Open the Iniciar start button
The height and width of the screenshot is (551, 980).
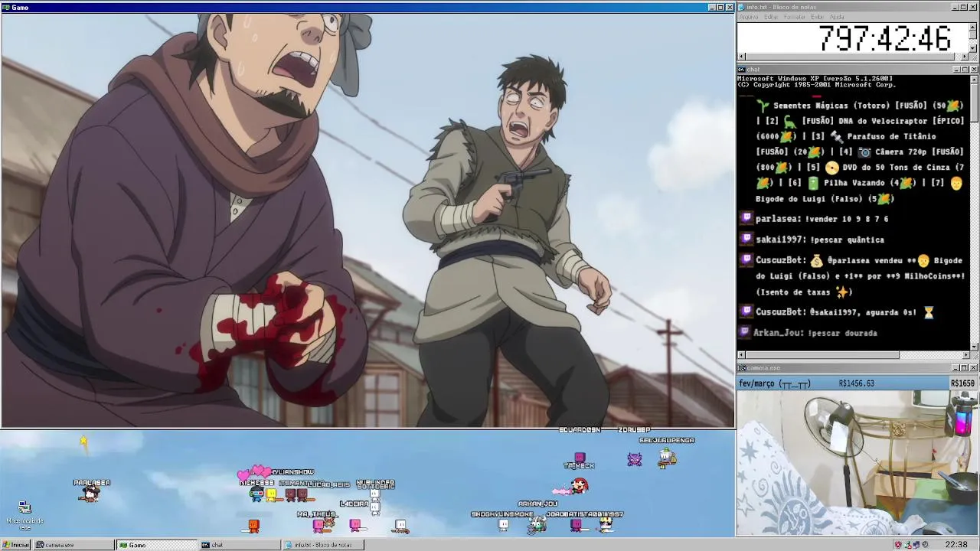(15, 545)
